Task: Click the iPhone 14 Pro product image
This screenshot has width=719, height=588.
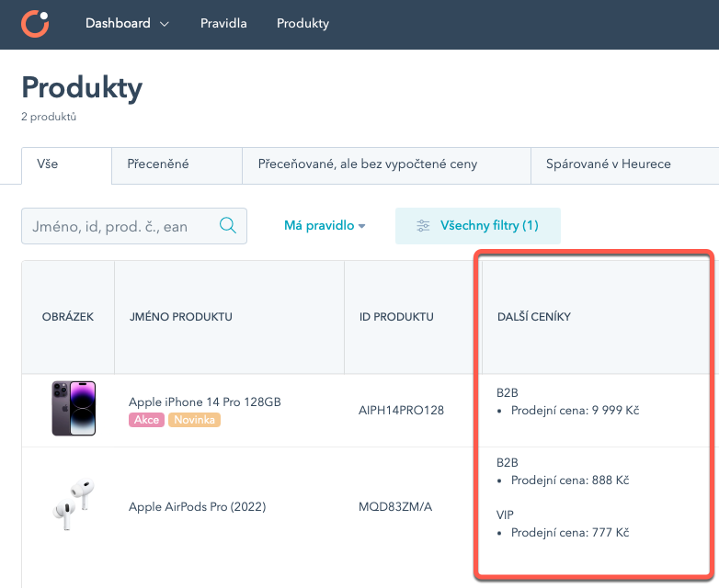Action: point(74,409)
